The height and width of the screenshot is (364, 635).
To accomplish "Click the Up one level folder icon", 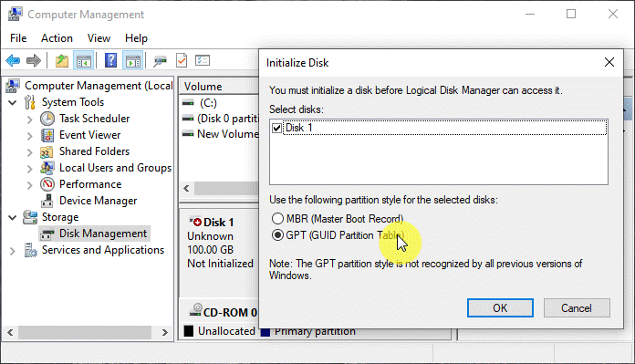I will tap(61, 61).
